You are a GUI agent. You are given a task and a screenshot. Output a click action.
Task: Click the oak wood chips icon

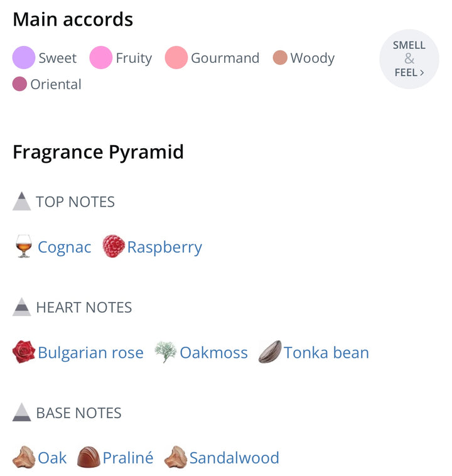click(24, 458)
